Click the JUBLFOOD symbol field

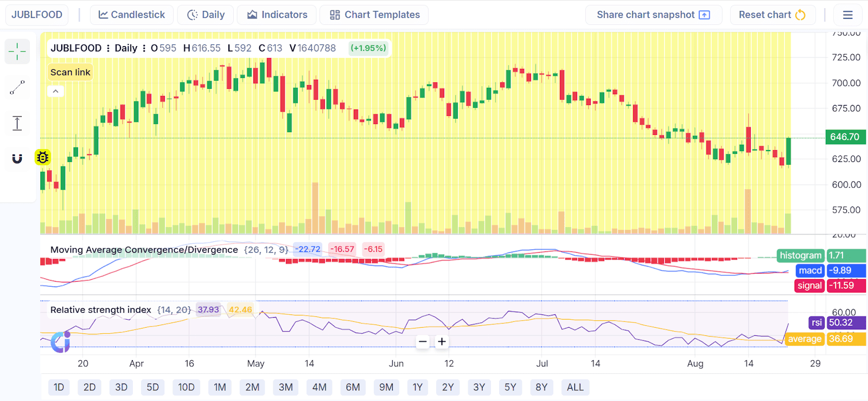(x=37, y=15)
